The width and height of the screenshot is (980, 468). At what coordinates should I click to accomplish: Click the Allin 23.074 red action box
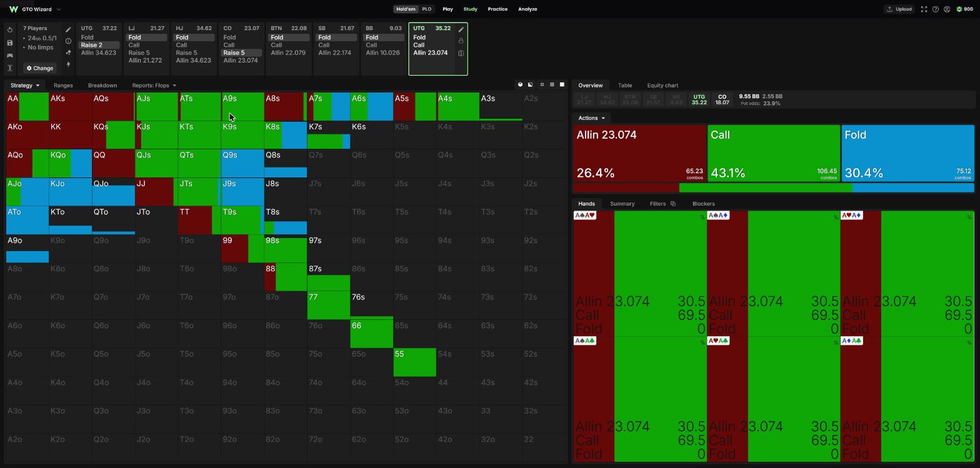coord(639,153)
